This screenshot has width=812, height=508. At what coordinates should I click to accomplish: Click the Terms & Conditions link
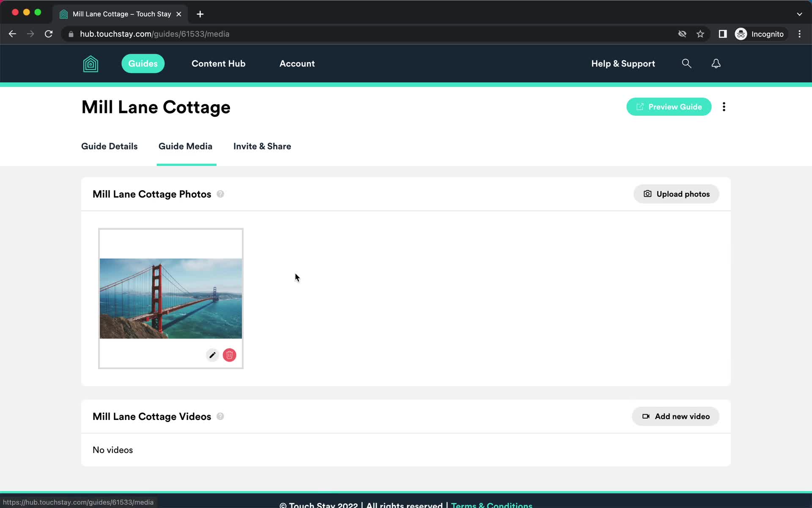(491, 505)
